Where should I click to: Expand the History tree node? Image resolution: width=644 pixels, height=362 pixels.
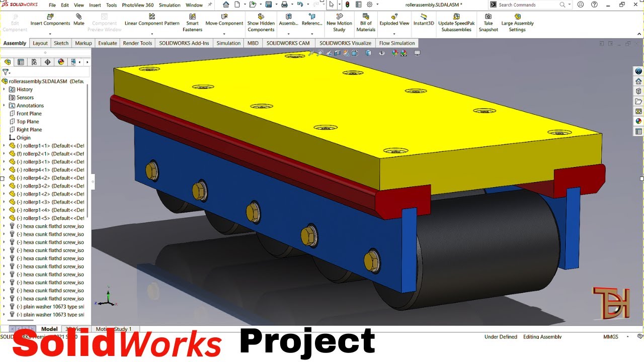pyautogui.click(x=4, y=89)
